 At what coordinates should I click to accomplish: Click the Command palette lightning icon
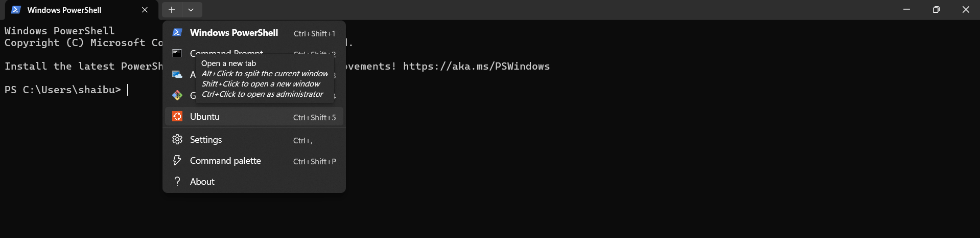coord(177,161)
